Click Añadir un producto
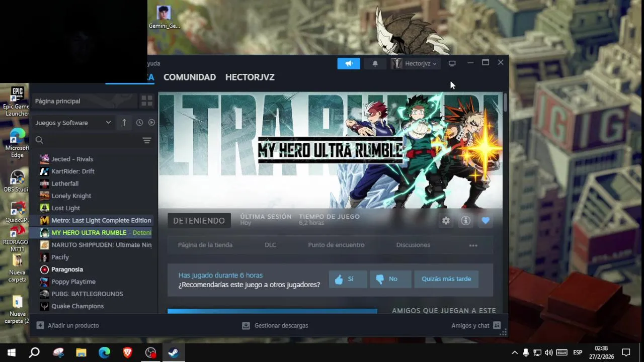Screen dimensions: 644x362 click(x=67, y=325)
